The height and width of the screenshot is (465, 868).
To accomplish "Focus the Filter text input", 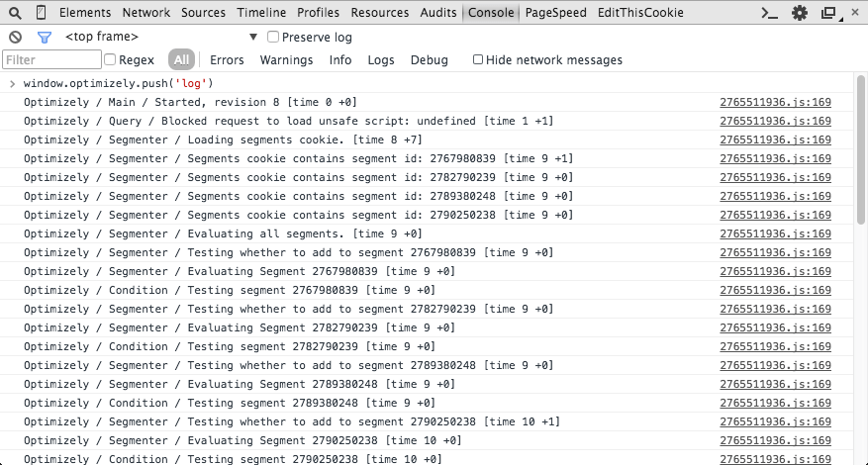I will [x=51, y=60].
